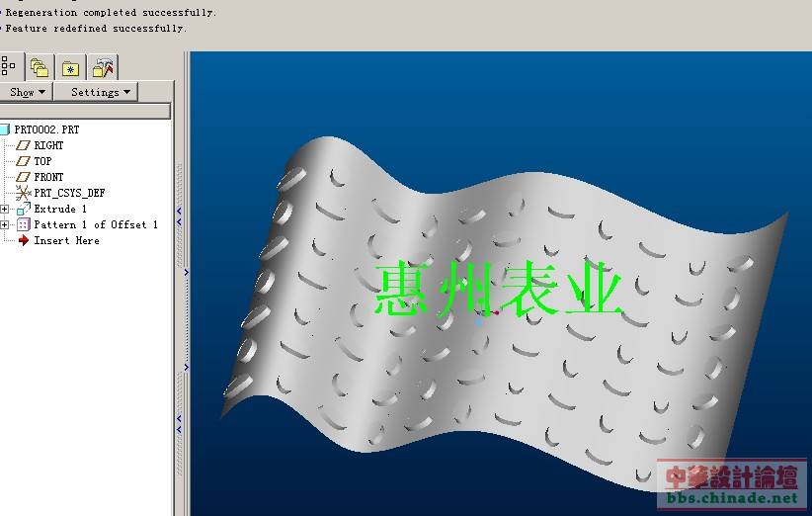This screenshot has width=812, height=516.
Task: Select the TOP datum plane
Action: [42, 161]
